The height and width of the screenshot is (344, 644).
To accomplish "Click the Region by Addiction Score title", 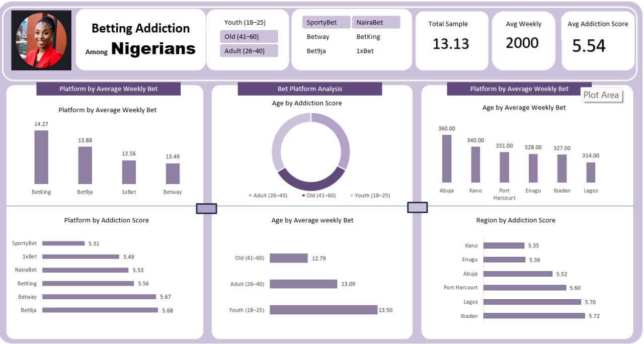I will (x=516, y=220).
